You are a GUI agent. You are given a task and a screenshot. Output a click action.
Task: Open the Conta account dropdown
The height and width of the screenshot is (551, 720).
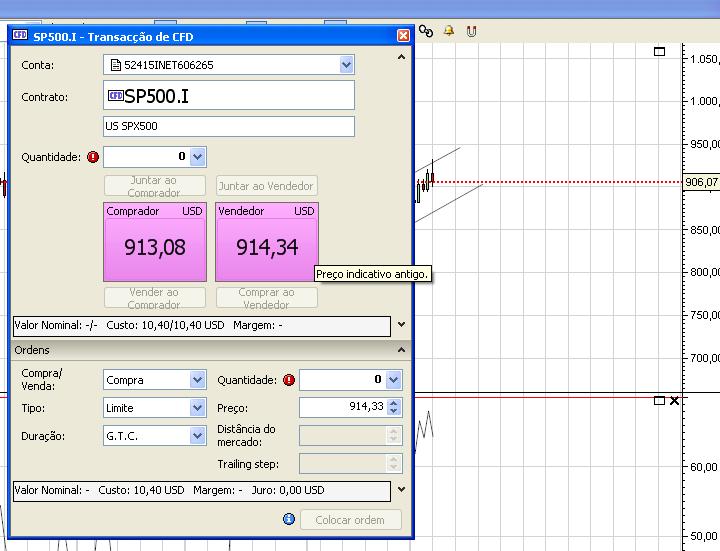[x=347, y=65]
